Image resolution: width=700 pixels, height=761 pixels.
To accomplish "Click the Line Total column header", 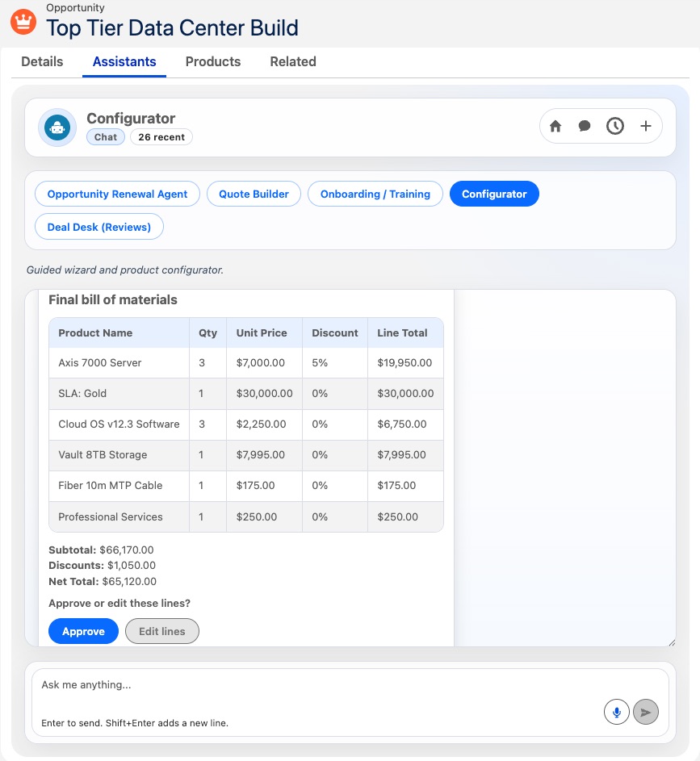I will point(406,333).
